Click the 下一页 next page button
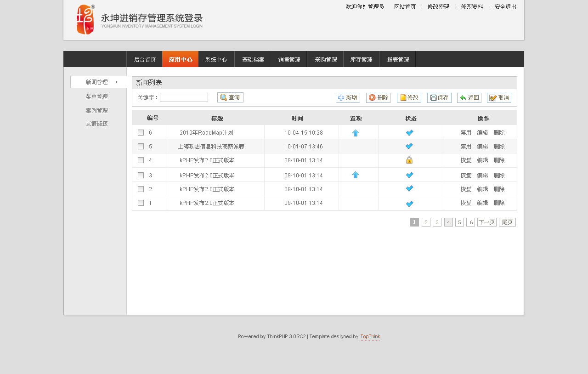 coord(487,222)
